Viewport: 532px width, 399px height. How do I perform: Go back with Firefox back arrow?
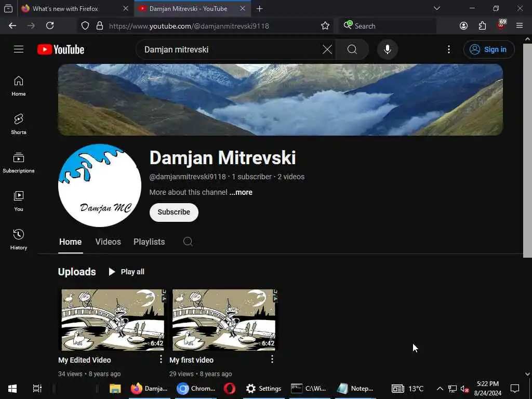(x=12, y=26)
